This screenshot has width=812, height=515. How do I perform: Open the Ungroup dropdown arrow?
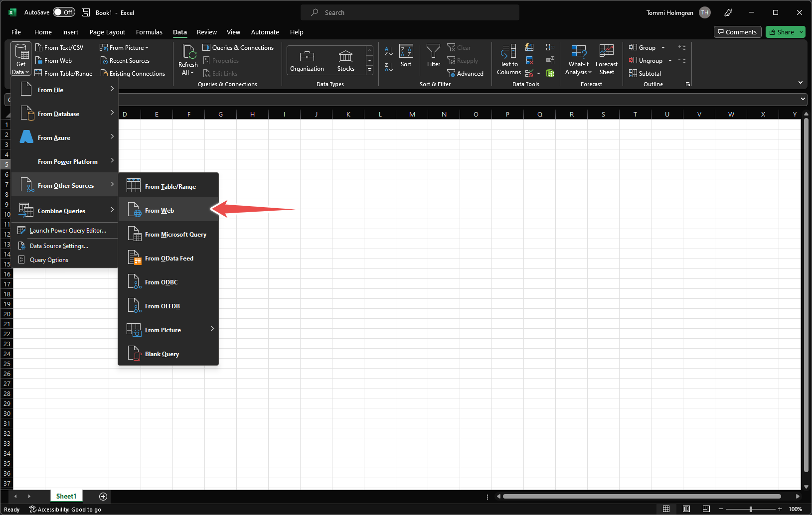click(670, 61)
